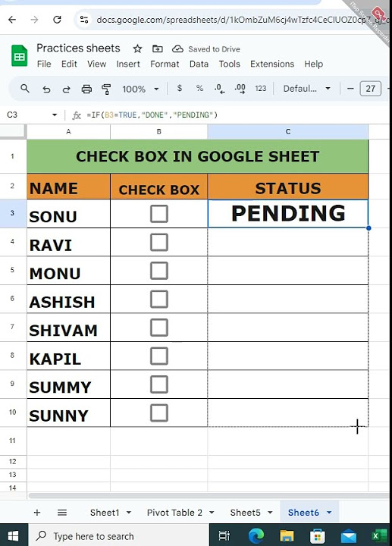
Task: Click the document title Practices sheets
Action: pos(78,48)
